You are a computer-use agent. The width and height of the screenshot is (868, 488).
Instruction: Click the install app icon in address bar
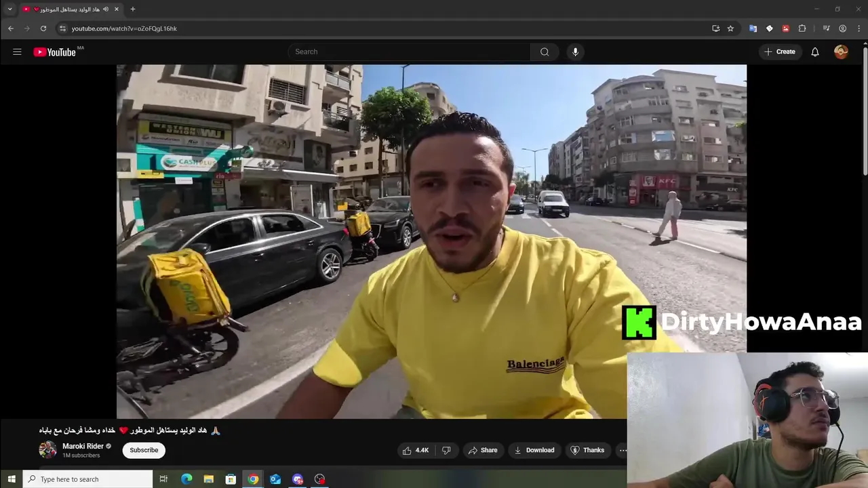pyautogui.click(x=715, y=28)
